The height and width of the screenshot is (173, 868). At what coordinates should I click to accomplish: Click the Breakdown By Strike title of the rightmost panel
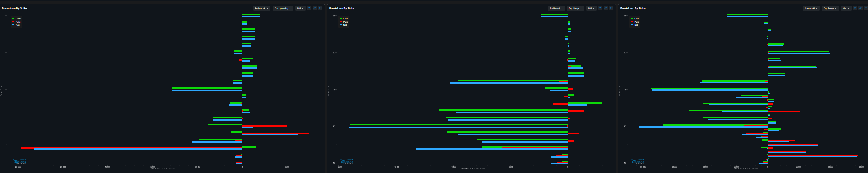(633, 8)
